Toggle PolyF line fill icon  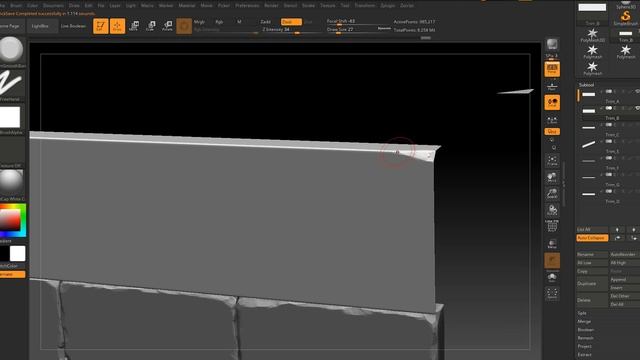[552, 226]
